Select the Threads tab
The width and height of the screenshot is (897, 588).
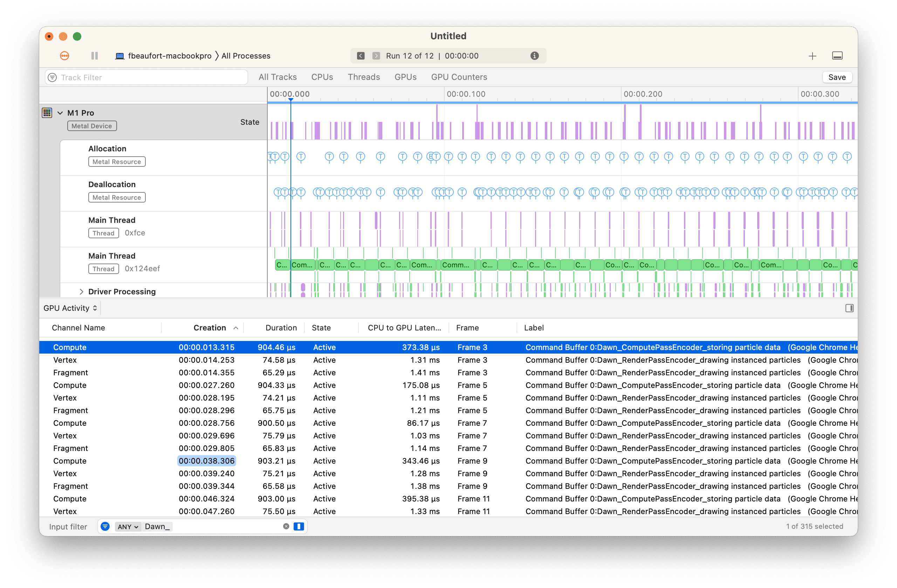363,77
